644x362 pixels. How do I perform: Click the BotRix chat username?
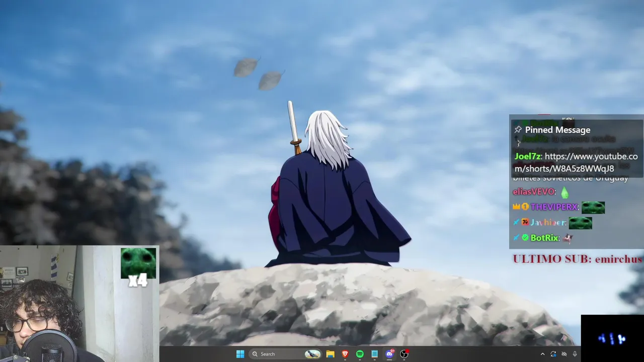pos(544,238)
